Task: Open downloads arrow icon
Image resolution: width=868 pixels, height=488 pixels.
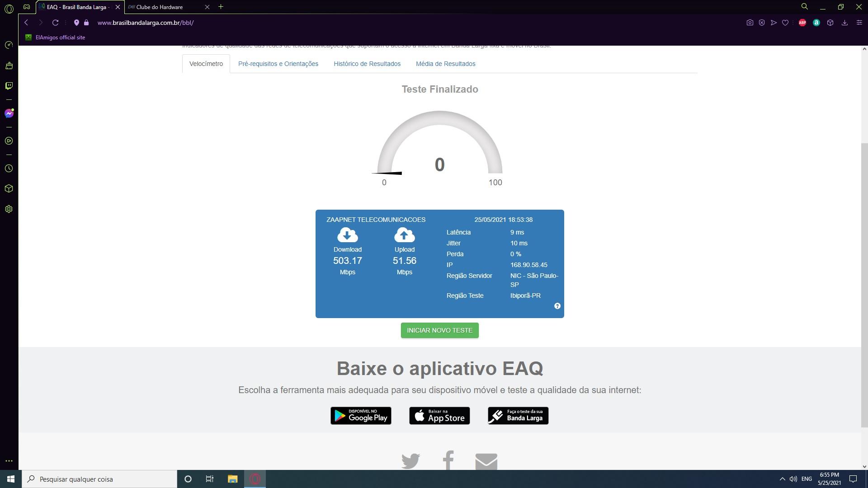Action: point(844,23)
